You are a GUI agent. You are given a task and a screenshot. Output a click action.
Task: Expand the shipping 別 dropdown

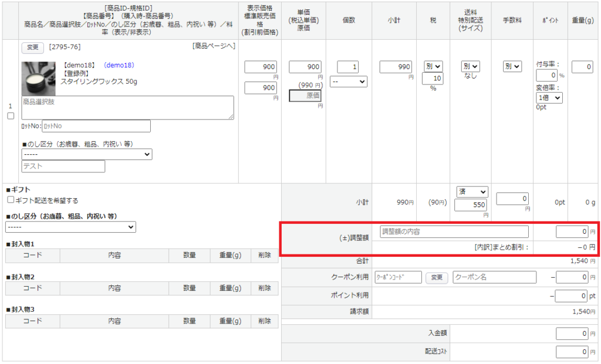tap(470, 67)
